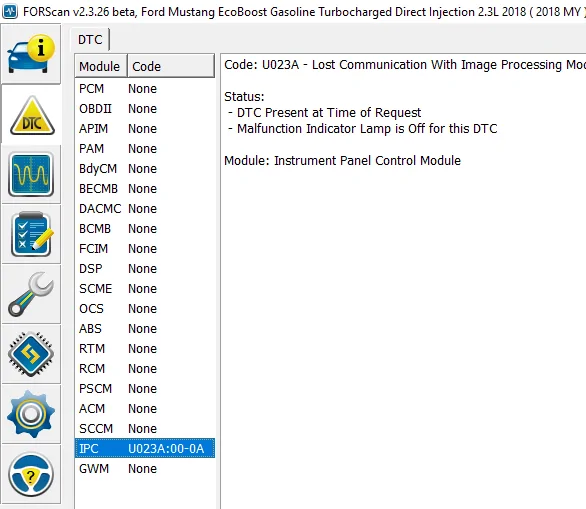Click the FORScan app icon in title bar
Screen dimensions: 586x509
(10, 12)
